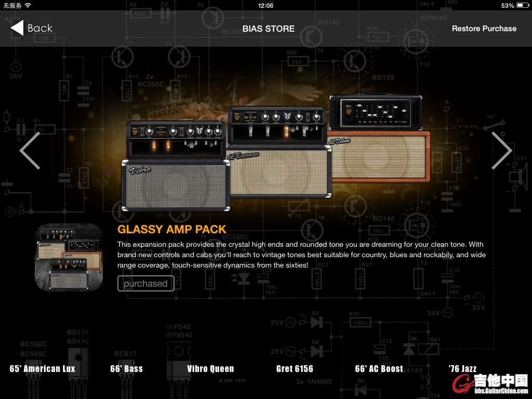The height and width of the screenshot is (399, 532).
Task: Advance to next amp pack with right chevron
Action: (x=501, y=151)
